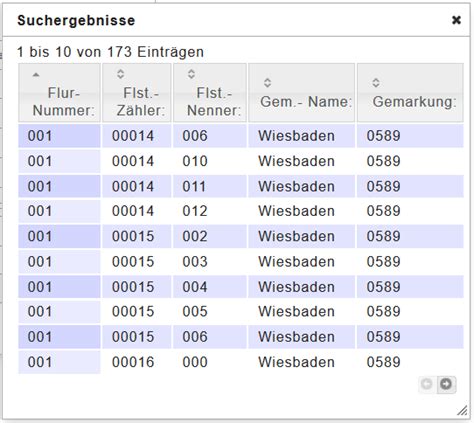Select row with Zähler 00015 Nenner 004
This screenshot has width=474, height=423.
pos(241,287)
